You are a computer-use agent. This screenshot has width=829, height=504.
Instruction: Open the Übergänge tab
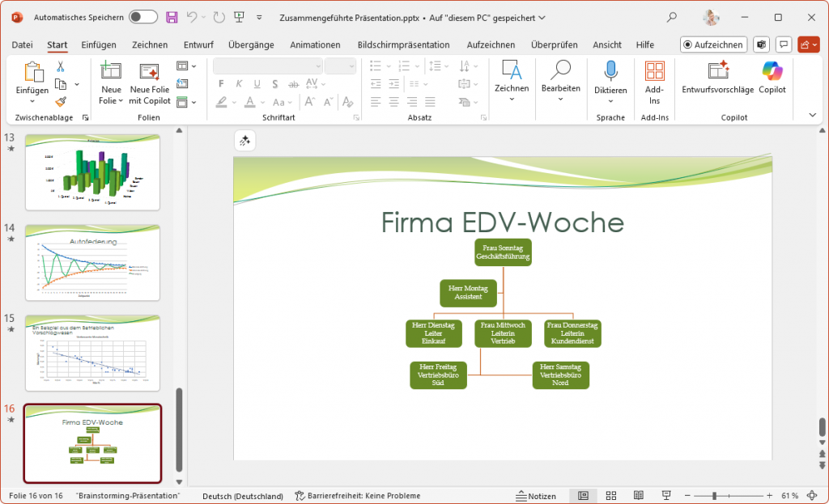[x=251, y=45]
